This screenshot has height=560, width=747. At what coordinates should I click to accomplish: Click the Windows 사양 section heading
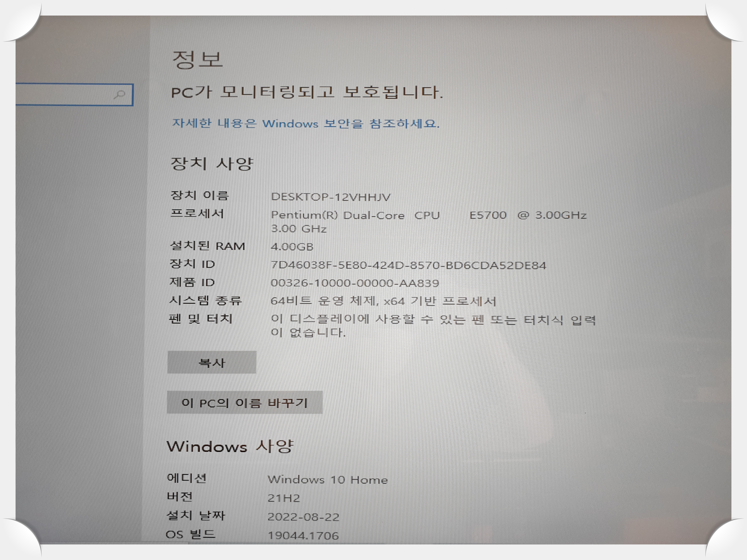coord(230,447)
